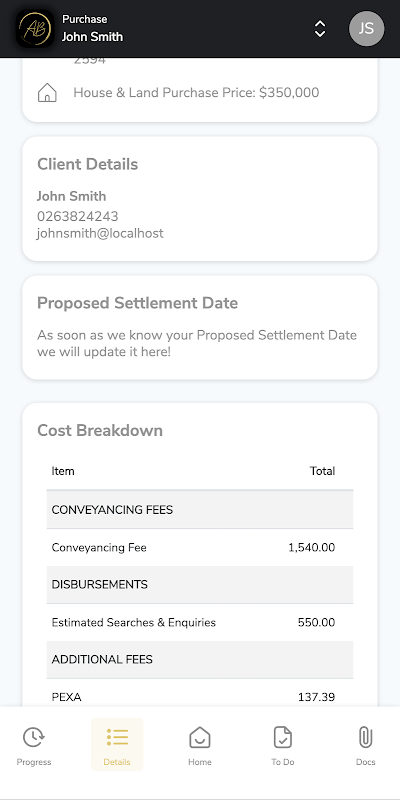Open the To Do checklist icon
This screenshot has width=400, height=800.
(283, 737)
